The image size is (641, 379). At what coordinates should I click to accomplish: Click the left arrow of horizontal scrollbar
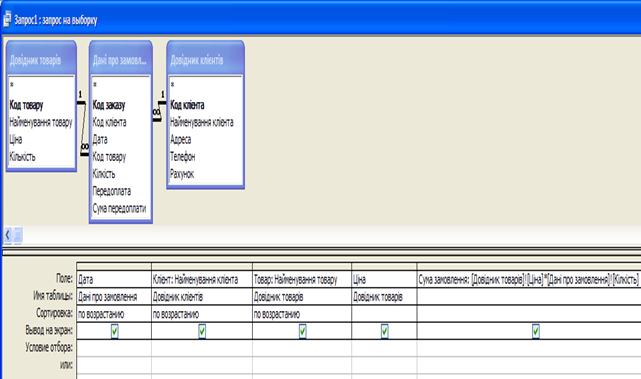pos(7,235)
